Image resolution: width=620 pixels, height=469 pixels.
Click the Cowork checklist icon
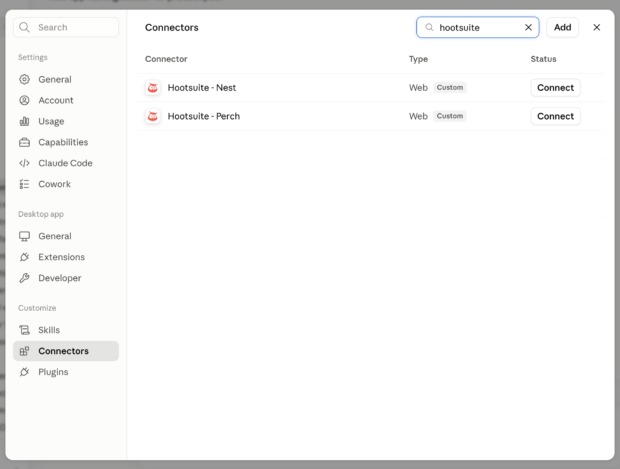coord(25,184)
